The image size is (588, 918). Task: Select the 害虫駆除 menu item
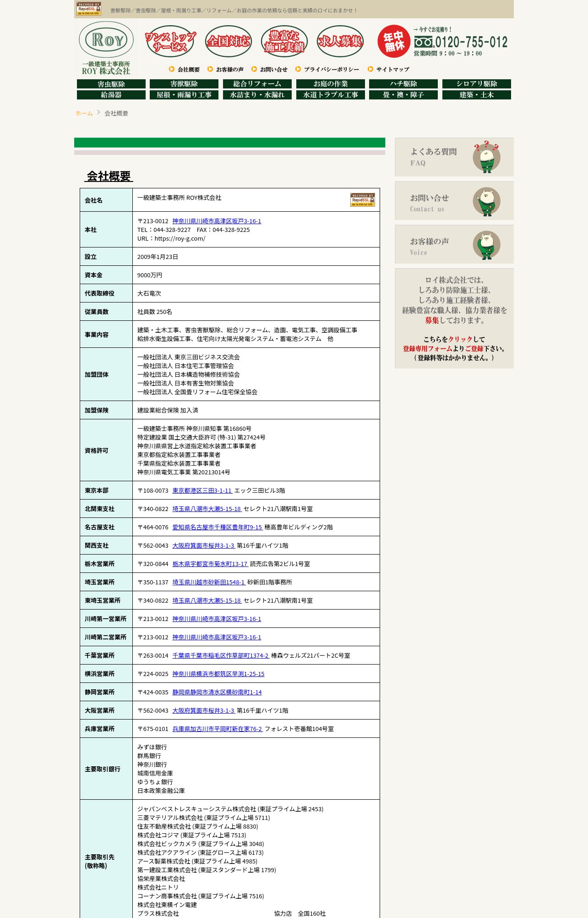[111, 84]
